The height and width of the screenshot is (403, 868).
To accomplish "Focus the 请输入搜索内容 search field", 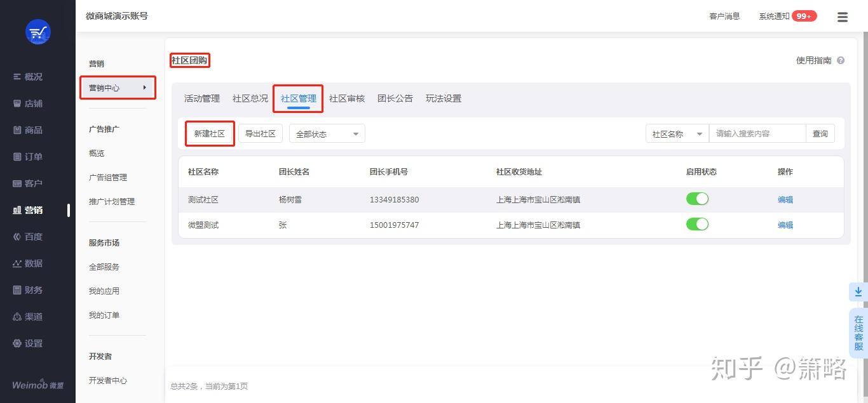I will point(757,134).
